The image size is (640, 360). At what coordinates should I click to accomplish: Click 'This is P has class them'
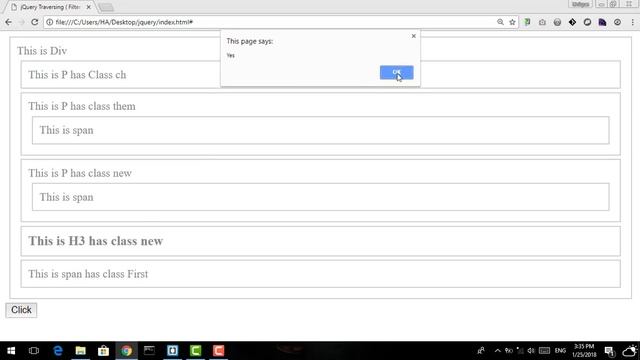(x=82, y=106)
